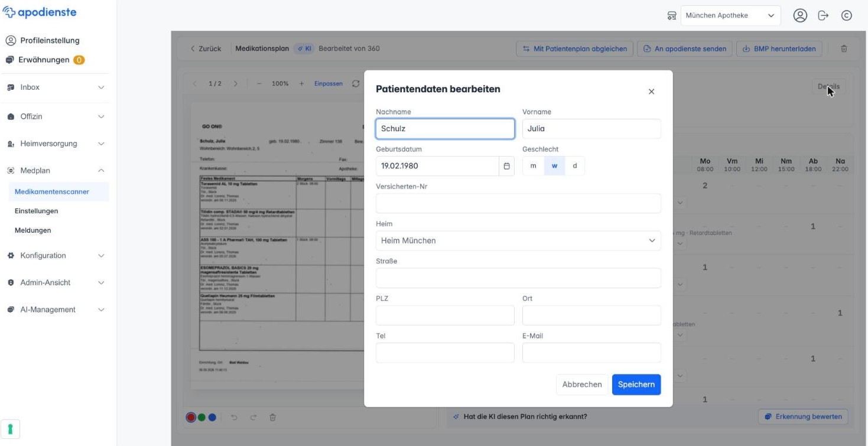The width and height of the screenshot is (868, 446).
Task: Open the Heim München dropdown
Action: (x=518, y=240)
